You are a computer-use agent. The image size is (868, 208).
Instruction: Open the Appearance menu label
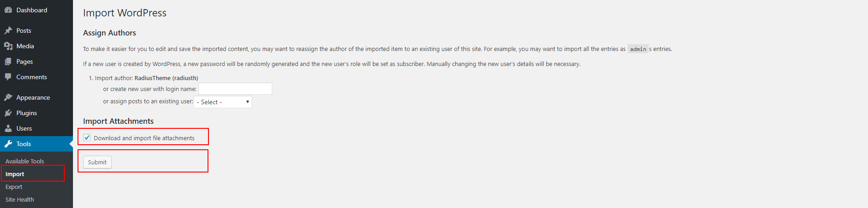point(33,97)
